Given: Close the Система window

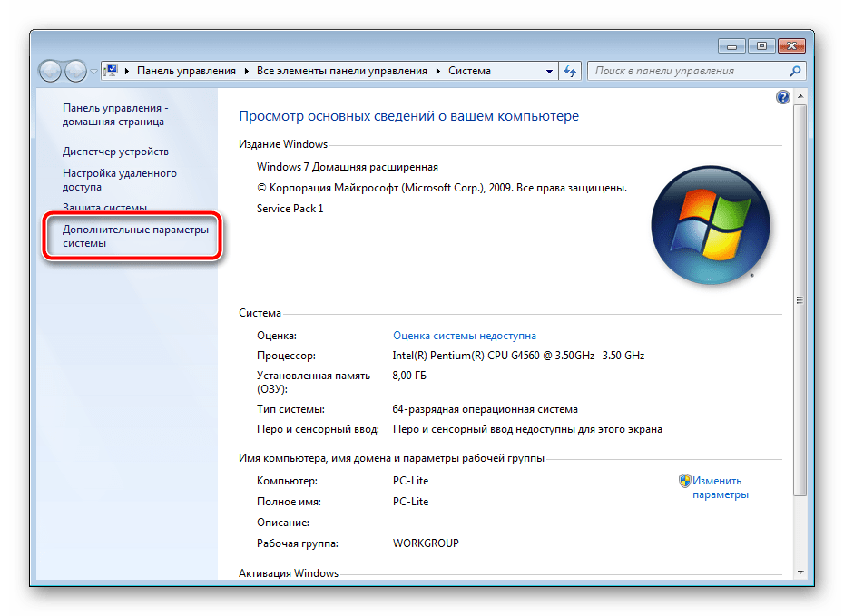Looking at the screenshot, I should [791, 46].
